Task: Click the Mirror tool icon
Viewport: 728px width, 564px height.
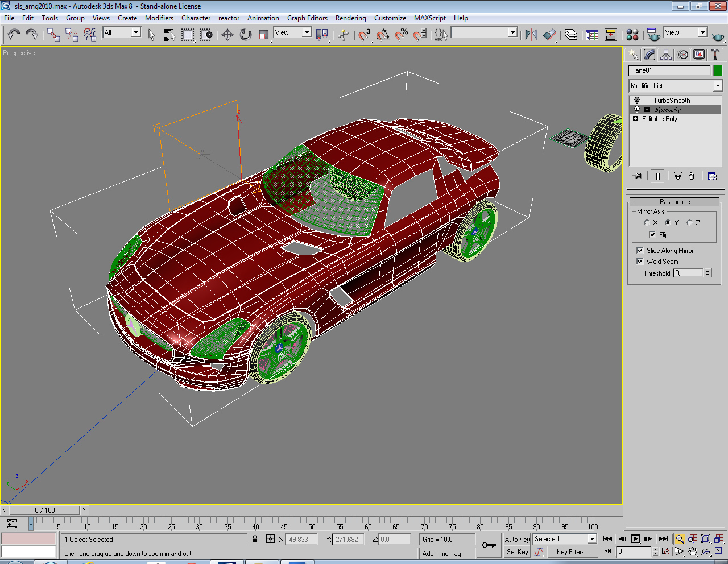Action: point(531,35)
